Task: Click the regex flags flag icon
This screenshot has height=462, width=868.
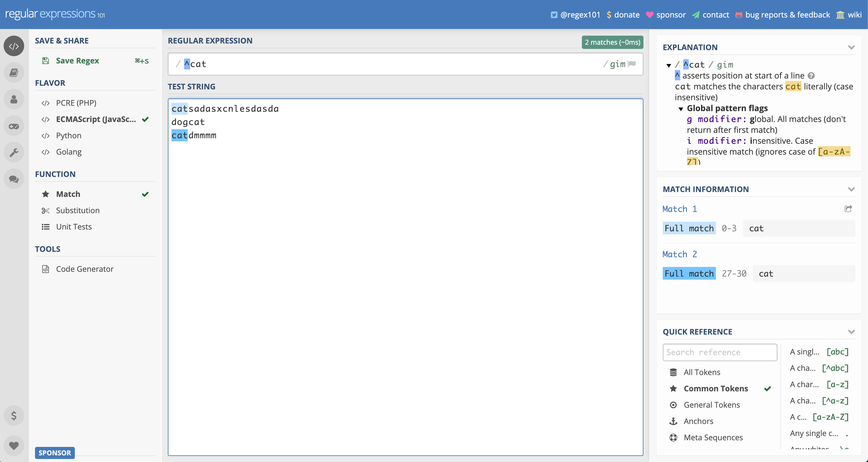Action: [632, 64]
